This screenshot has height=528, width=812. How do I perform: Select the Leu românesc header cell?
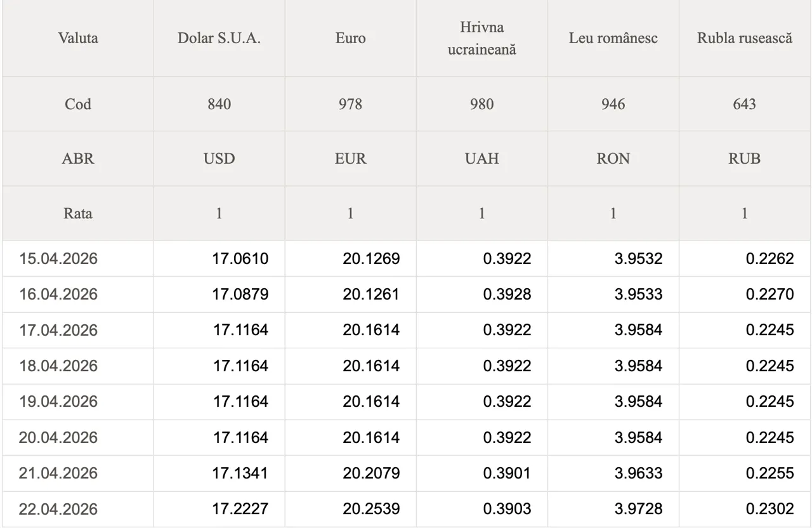click(613, 38)
